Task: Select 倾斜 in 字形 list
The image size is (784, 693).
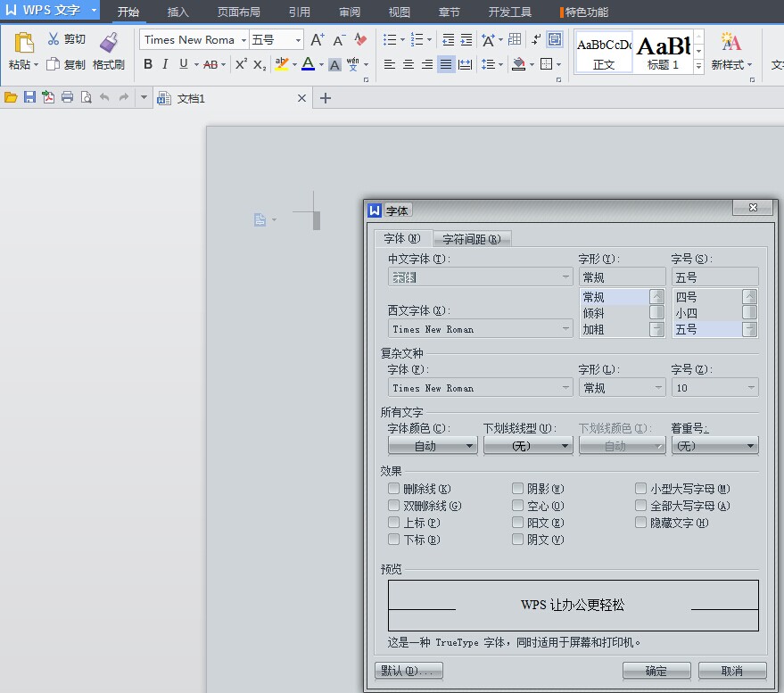Action: tap(614, 313)
